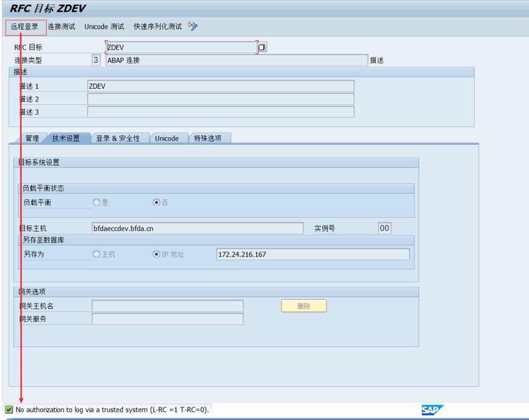Open the Unicode tab
This screenshot has width=529, height=420.
coord(167,138)
